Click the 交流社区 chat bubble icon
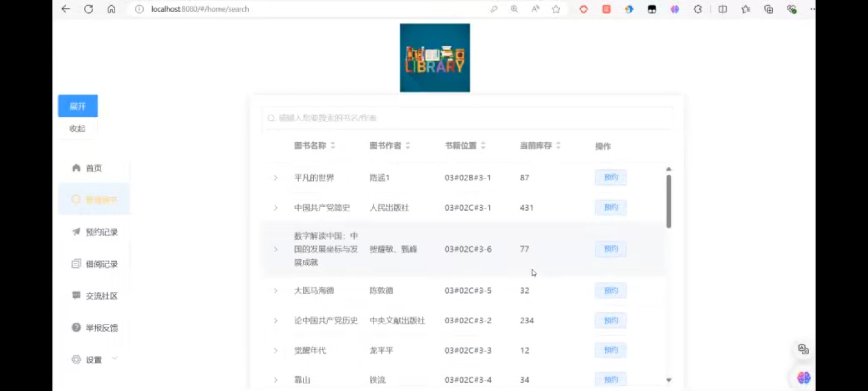This screenshot has width=868, height=391. pos(76,296)
